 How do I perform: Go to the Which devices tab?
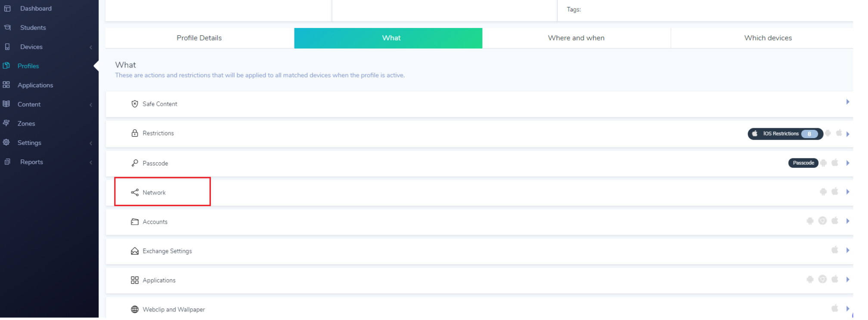coord(762,38)
